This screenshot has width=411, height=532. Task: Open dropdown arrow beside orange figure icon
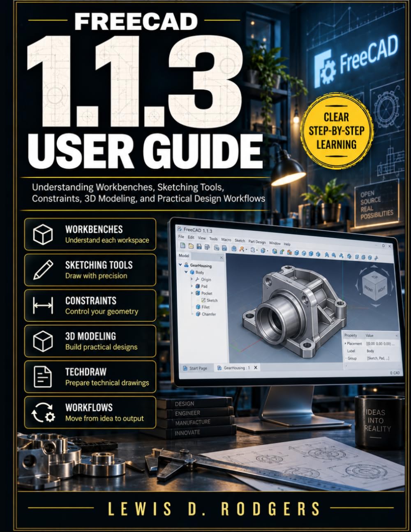246,250
